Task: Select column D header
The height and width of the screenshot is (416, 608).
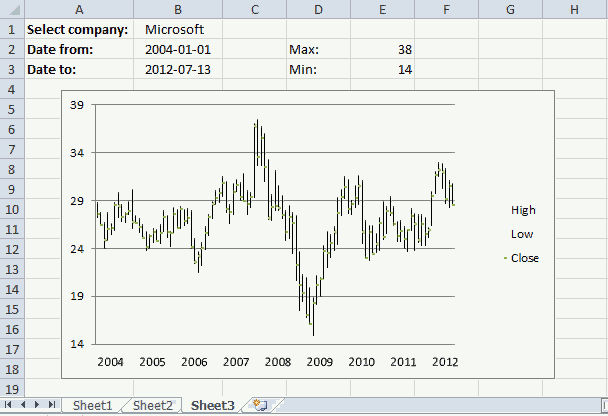Action: (318, 9)
